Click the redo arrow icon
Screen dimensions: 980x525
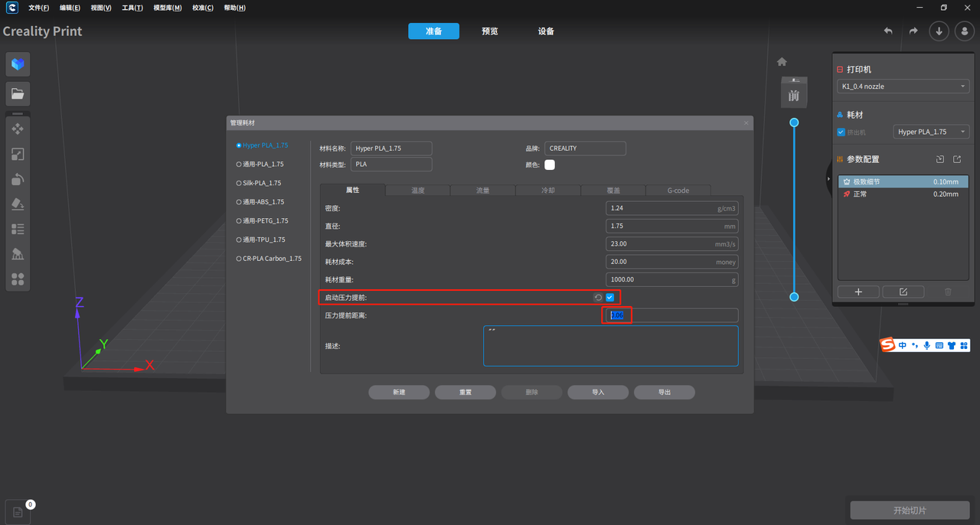pyautogui.click(x=913, y=31)
